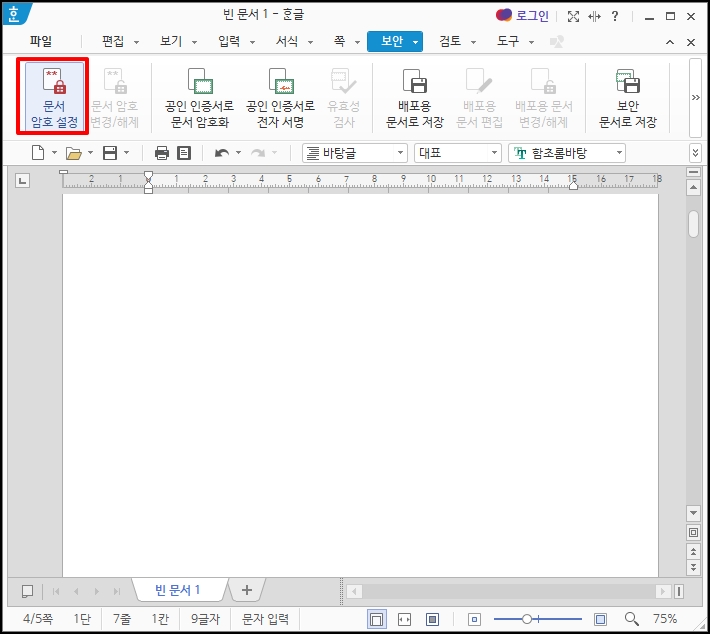The image size is (710, 634).
Task: Click the print icon
Action: (162, 153)
